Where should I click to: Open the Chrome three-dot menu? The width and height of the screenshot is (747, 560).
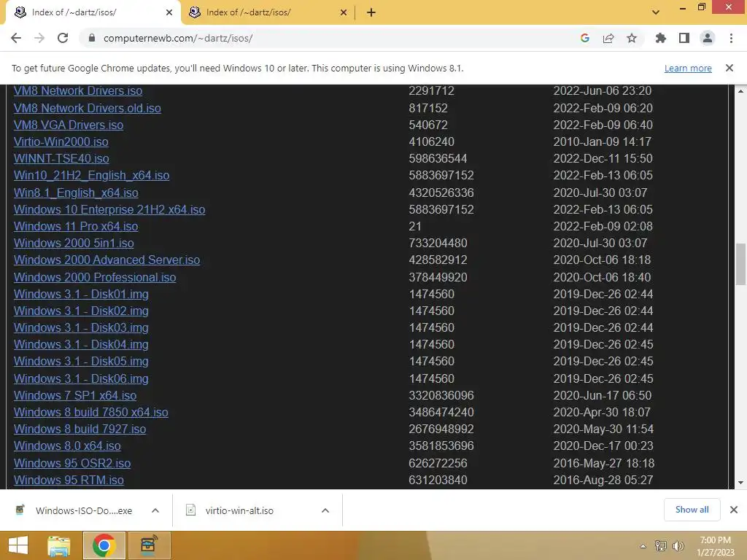731,38
